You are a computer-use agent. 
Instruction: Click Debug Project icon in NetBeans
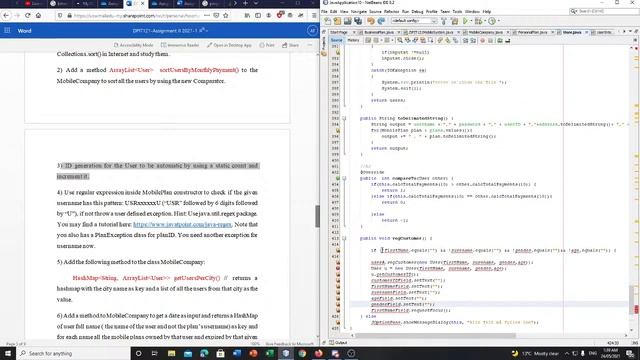click(x=478, y=21)
